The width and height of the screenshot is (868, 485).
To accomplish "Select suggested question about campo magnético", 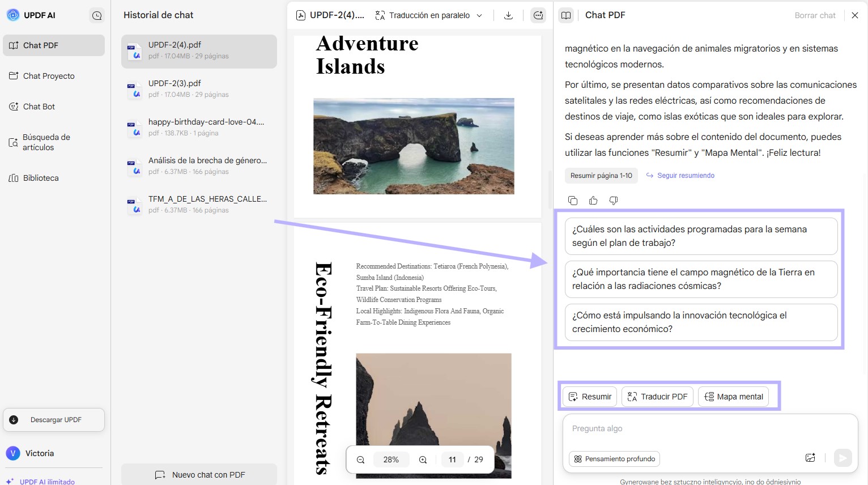I will [x=701, y=279].
